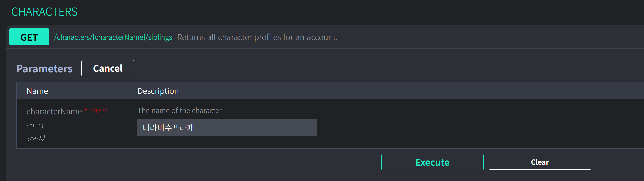Image resolution: width=644 pixels, height=181 pixels.
Task: Click the 'Returns all character profiles' summary text
Action: (x=257, y=37)
